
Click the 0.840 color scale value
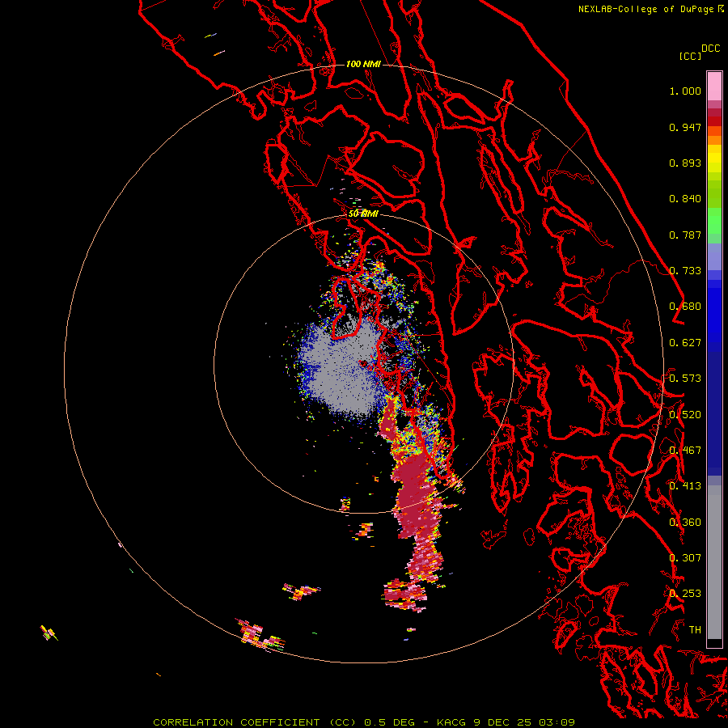tap(685, 199)
